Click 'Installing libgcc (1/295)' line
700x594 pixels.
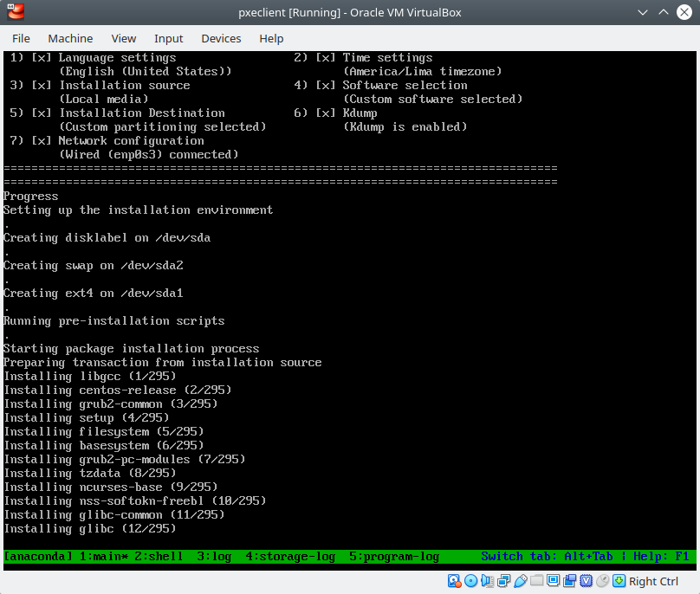pos(90,376)
